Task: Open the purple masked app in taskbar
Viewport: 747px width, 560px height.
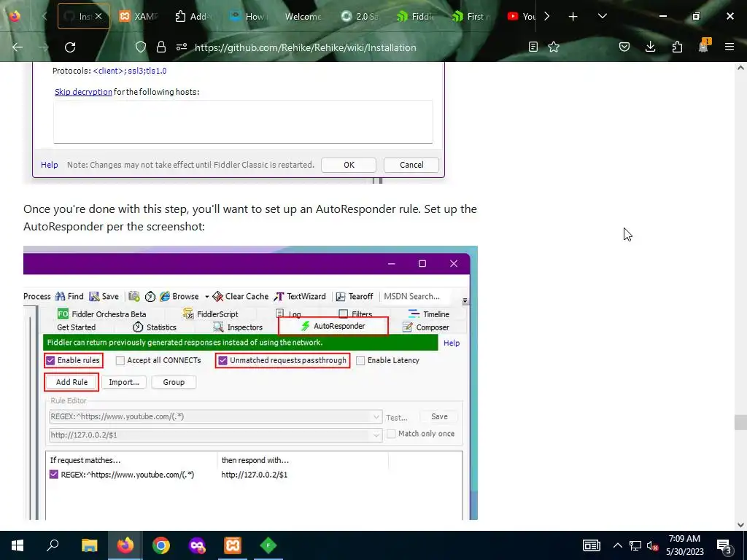Action: 197,545
